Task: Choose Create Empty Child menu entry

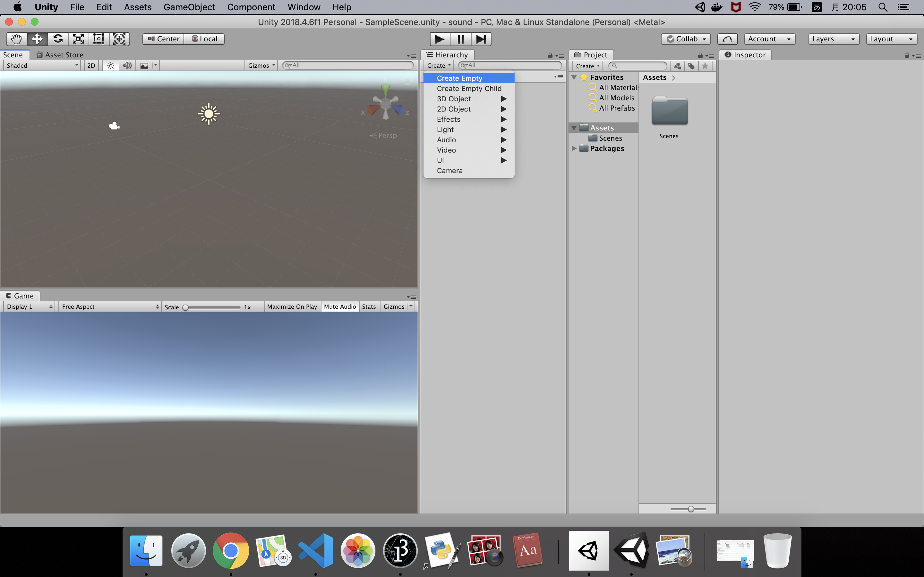Action: (469, 88)
